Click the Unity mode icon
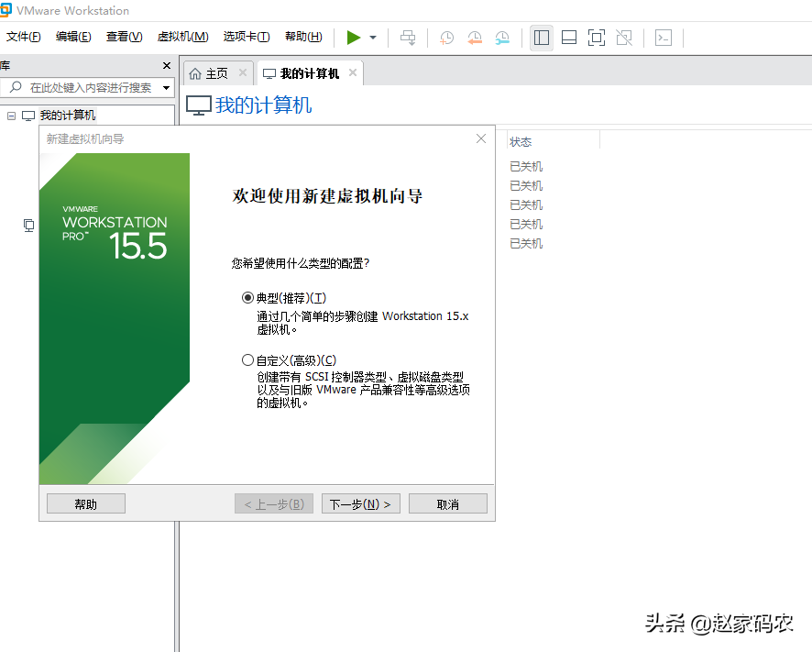812x652 pixels. (624, 38)
